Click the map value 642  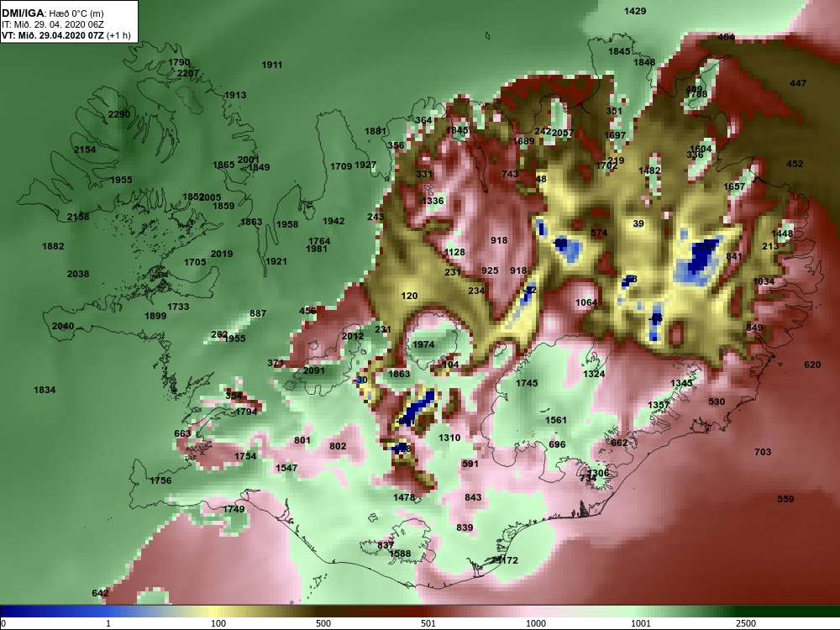[100, 593]
